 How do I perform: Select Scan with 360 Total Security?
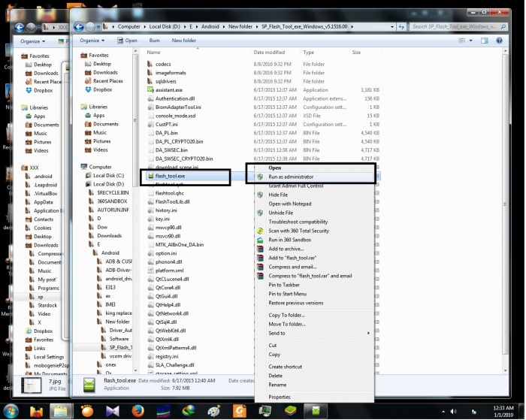315,231
